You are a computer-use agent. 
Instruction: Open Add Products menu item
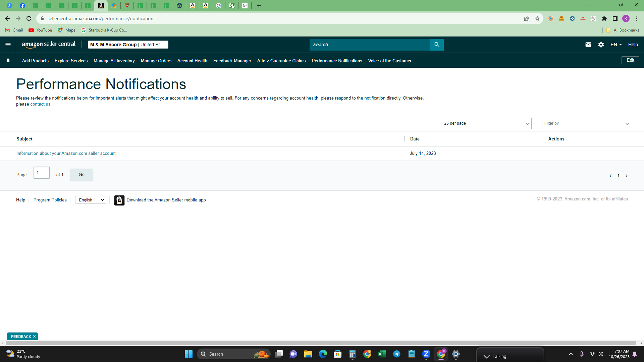click(35, 61)
